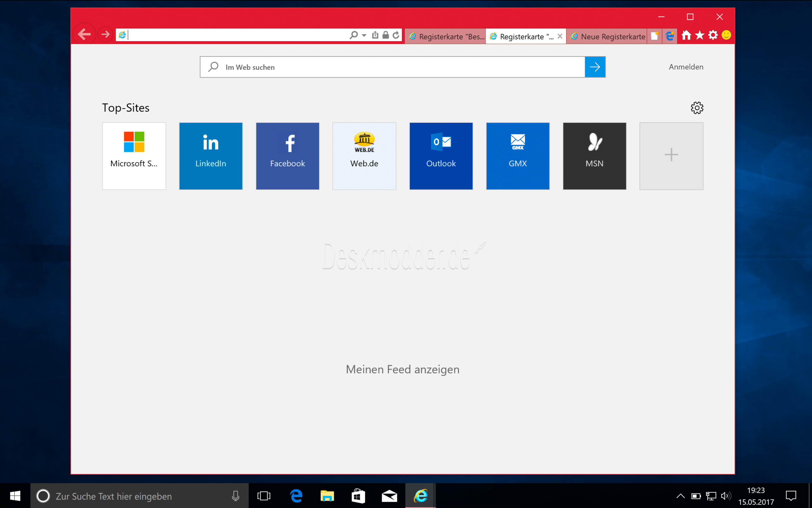Close the active Registerkarte tab

560,36
